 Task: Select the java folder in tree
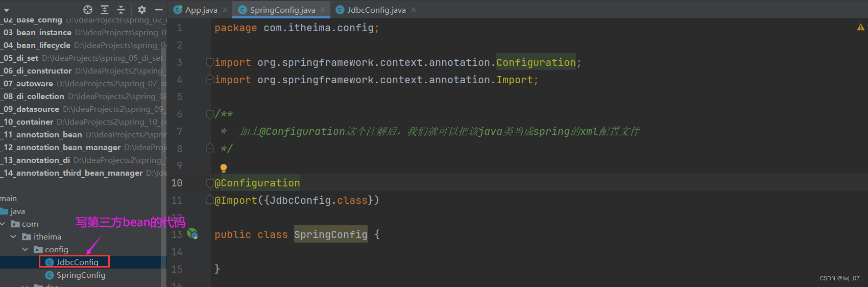click(17, 211)
